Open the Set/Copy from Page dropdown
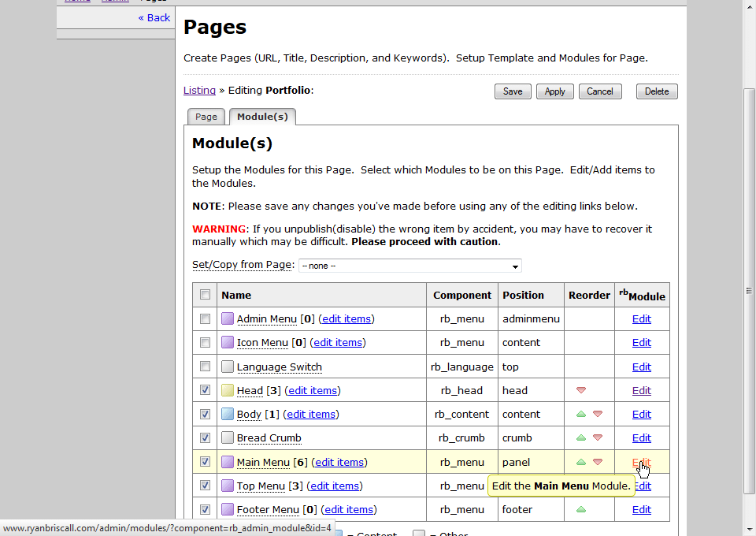Screen dimensions: 756x536 [409, 266]
